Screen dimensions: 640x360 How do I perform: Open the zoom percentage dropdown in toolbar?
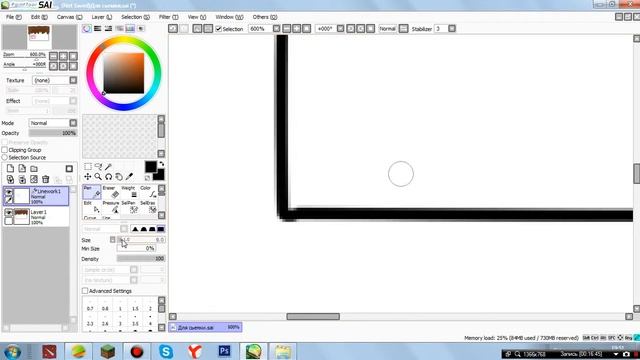pos(276,29)
